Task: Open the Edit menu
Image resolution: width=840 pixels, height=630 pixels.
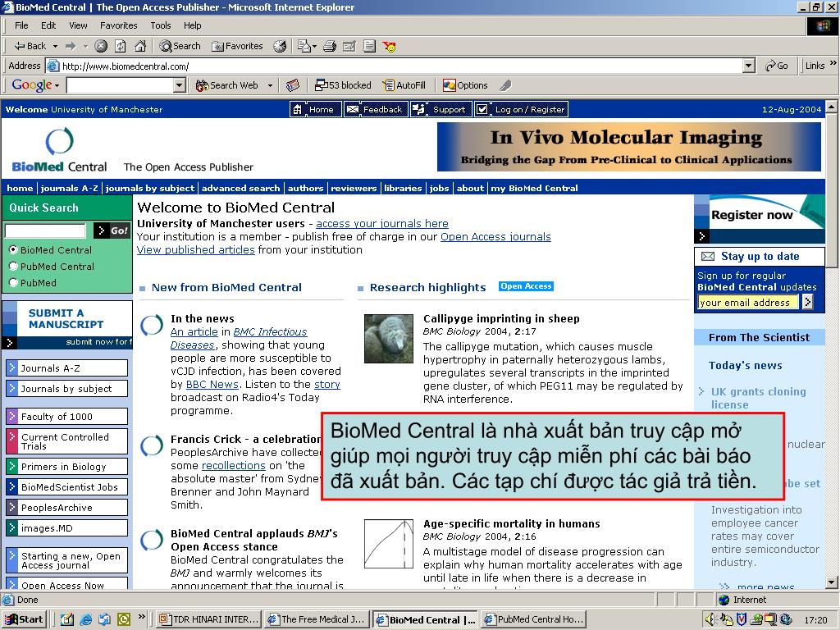Action: (x=48, y=25)
